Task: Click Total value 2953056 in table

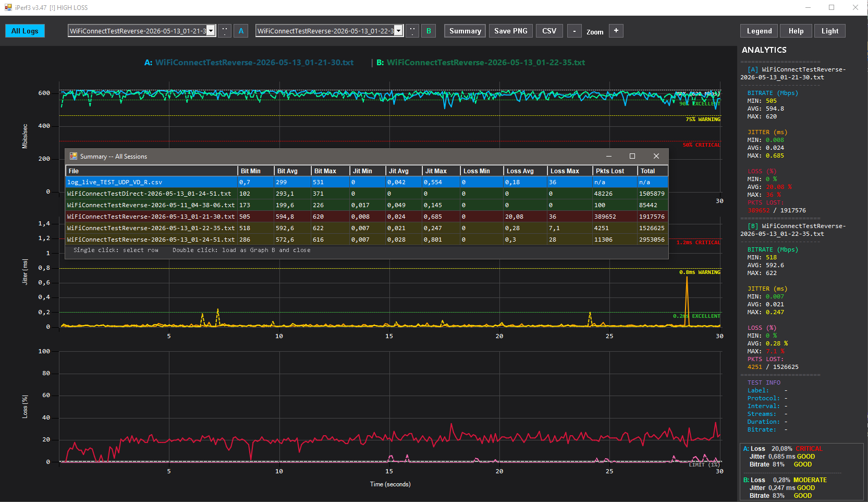Action: tap(652, 240)
